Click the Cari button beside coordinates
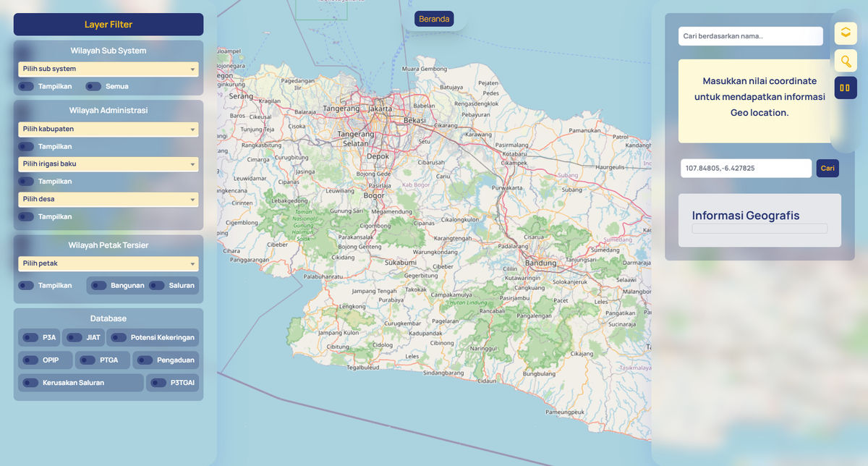 [827, 169]
